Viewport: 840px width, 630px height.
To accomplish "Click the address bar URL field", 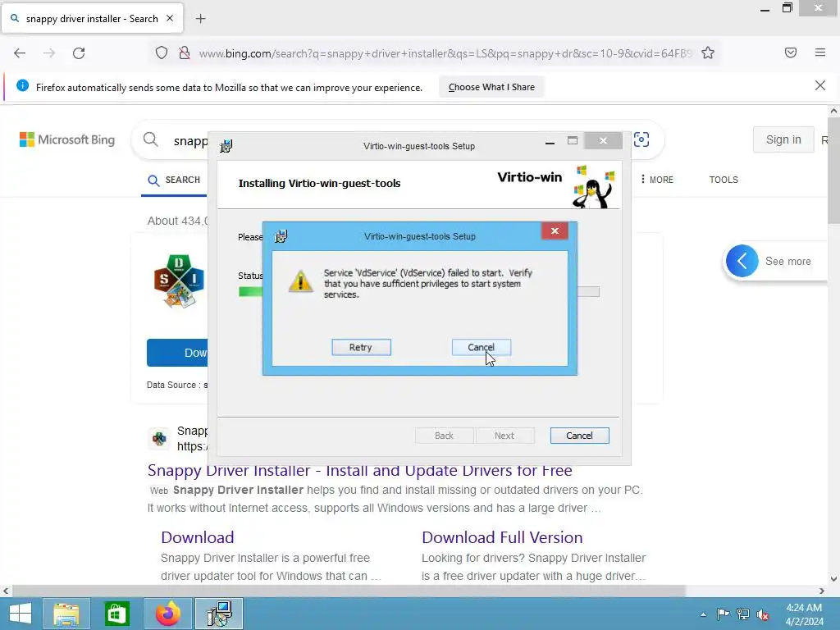I will [x=445, y=53].
